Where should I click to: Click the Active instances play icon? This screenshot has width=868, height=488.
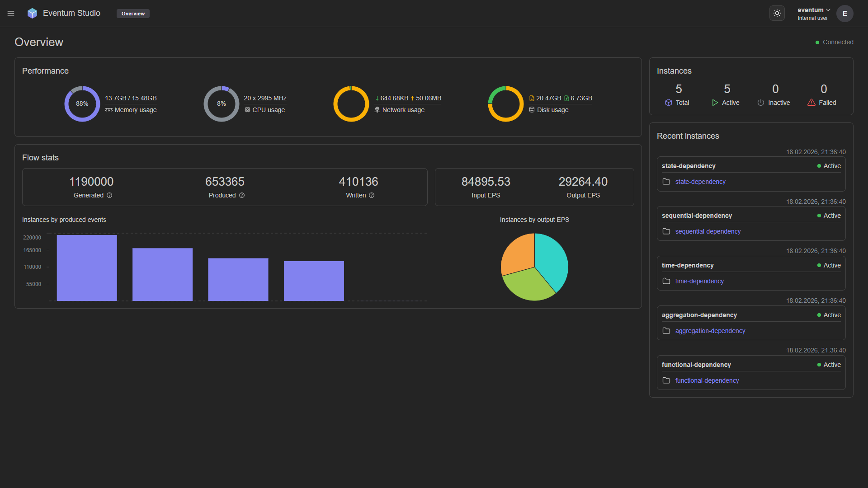click(715, 103)
